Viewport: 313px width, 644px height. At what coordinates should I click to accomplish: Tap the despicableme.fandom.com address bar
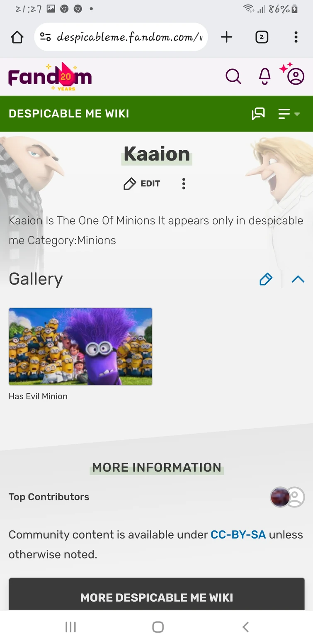point(121,37)
